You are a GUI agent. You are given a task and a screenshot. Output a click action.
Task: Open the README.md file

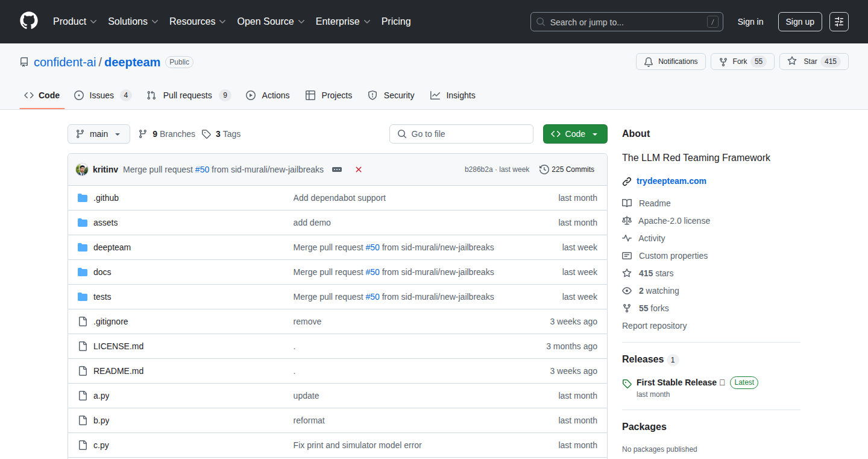tap(119, 371)
